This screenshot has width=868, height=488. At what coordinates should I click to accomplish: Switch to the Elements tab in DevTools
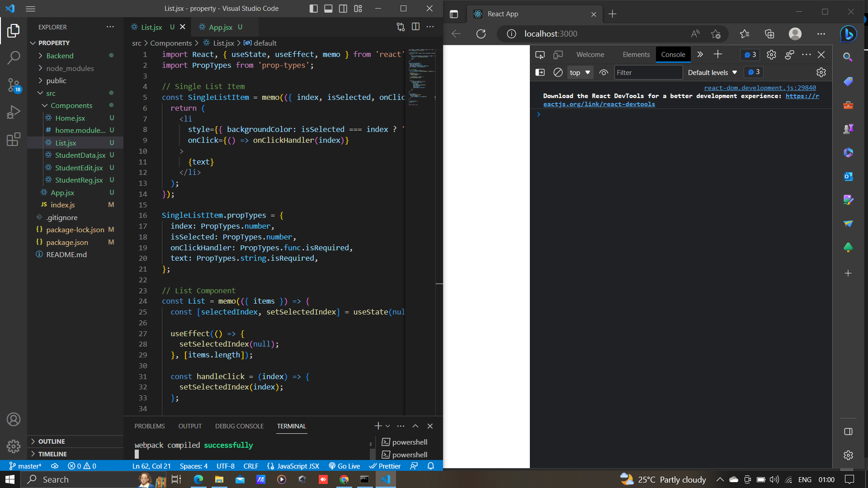point(636,55)
